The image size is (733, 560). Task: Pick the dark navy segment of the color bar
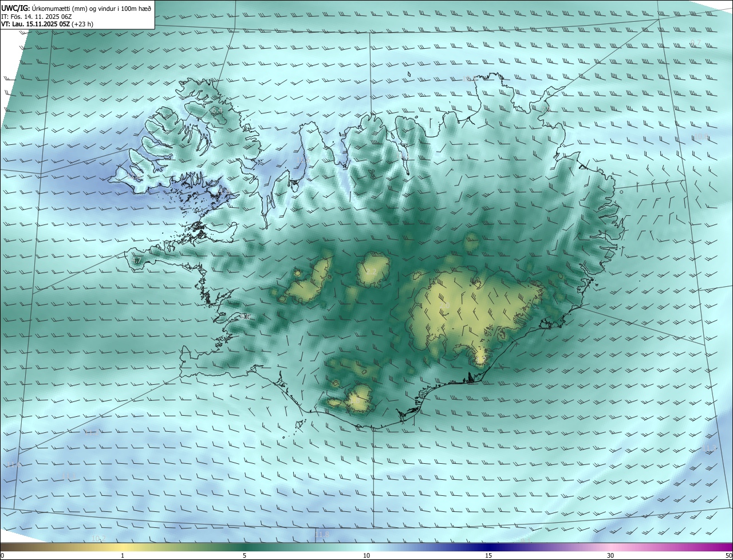(x=488, y=547)
